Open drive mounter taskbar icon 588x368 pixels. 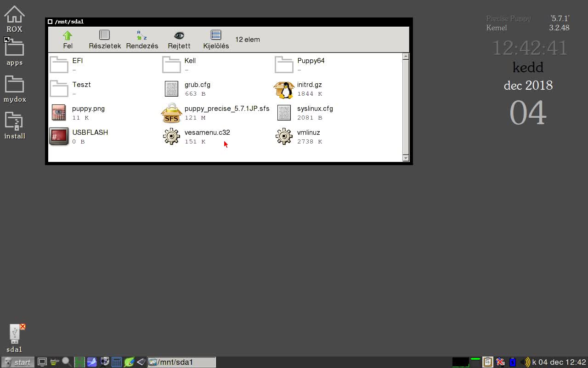pyautogui.click(x=55, y=362)
